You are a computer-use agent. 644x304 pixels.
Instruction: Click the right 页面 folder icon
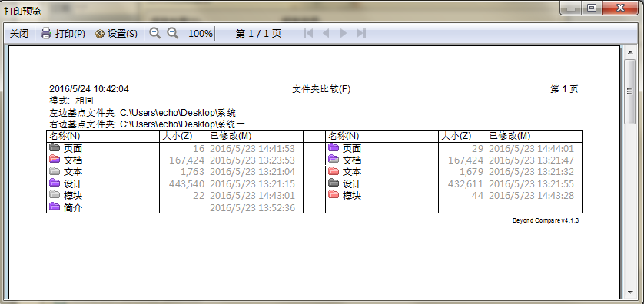click(334, 147)
